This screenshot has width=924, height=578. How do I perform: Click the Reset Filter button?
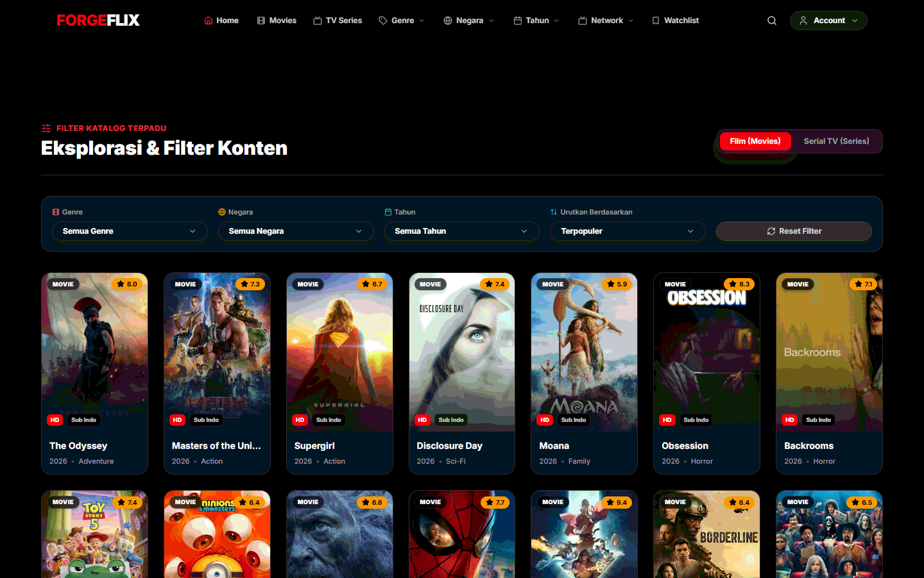(794, 231)
